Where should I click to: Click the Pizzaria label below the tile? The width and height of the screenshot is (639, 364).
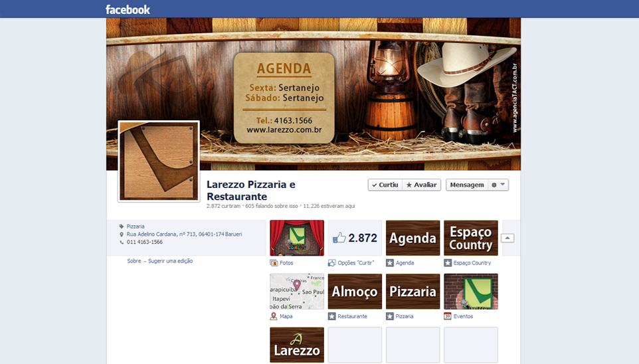click(405, 316)
